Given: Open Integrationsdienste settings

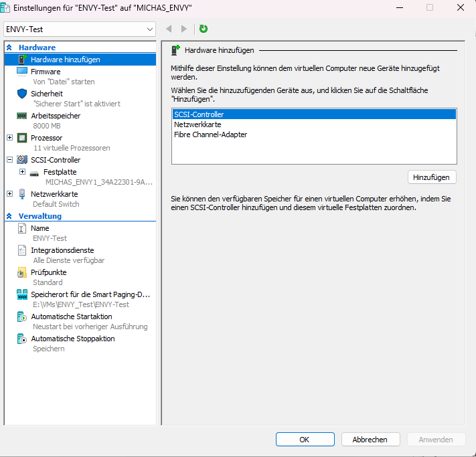Looking at the screenshot, I should tap(62, 250).
